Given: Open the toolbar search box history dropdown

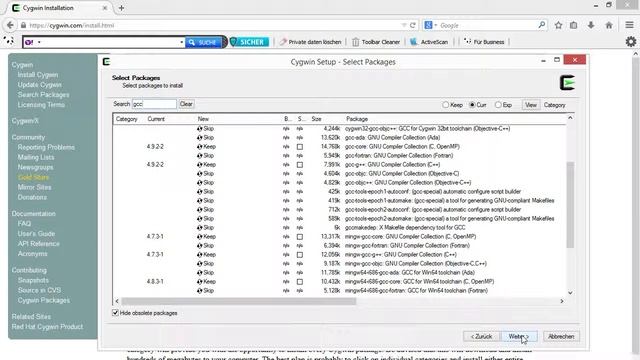Looking at the screenshot, I should tap(182, 42).
